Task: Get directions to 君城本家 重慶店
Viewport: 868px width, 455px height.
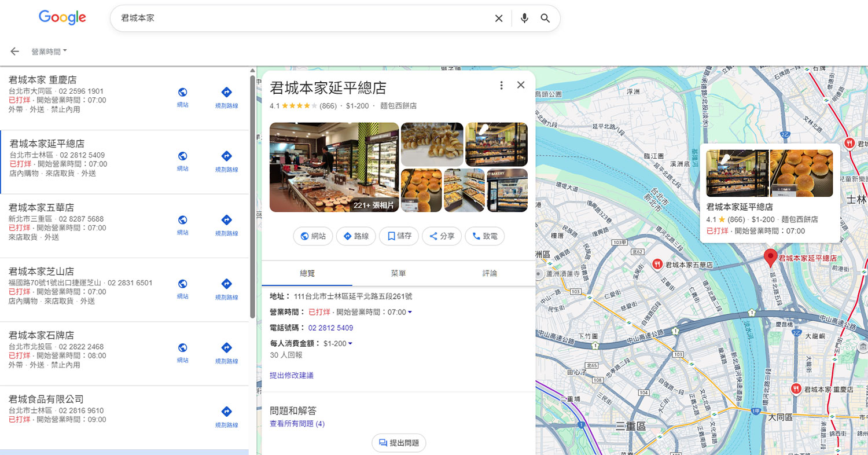Action: (227, 97)
